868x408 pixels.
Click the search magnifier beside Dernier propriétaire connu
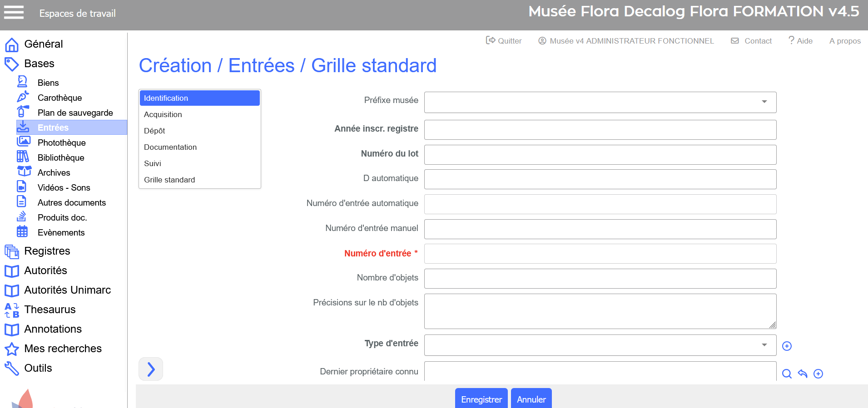point(787,374)
